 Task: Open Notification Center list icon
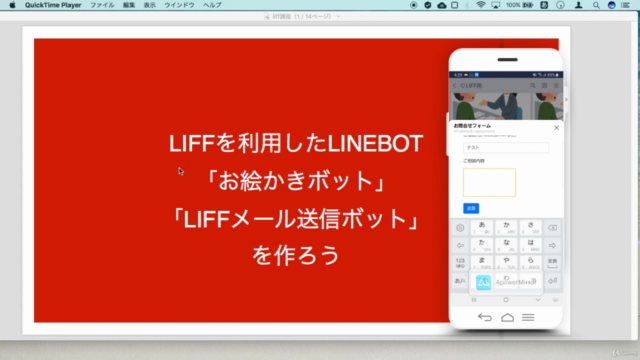(x=625, y=5)
